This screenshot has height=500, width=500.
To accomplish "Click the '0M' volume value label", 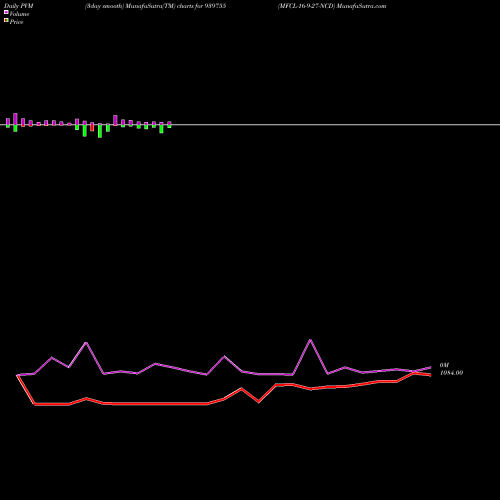I will (444, 365).
